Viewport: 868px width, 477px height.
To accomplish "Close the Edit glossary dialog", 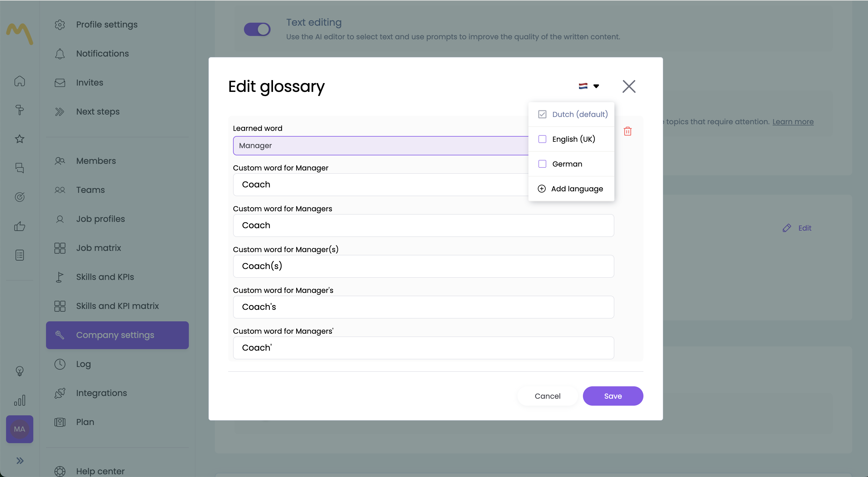I will (x=629, y=86).
